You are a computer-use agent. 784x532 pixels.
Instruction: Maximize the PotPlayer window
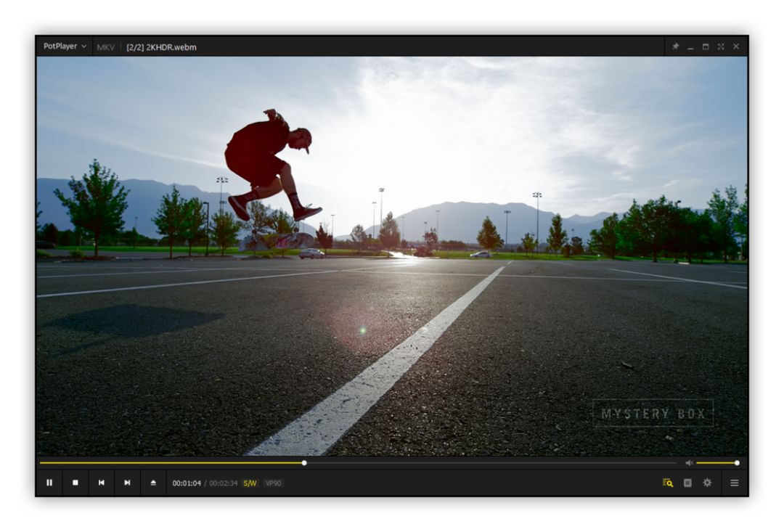tap(706, 46)
